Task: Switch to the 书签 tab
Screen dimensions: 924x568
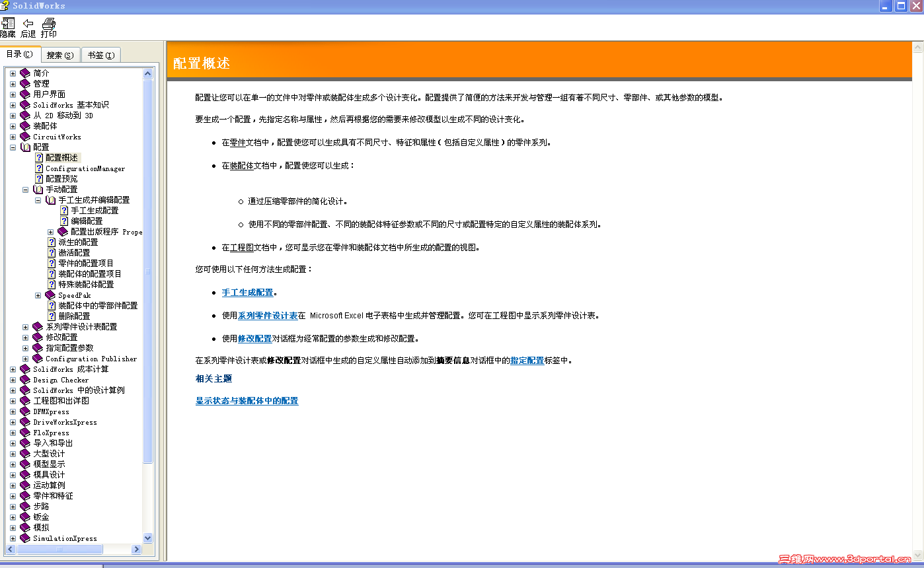Action: pos(101,55)
